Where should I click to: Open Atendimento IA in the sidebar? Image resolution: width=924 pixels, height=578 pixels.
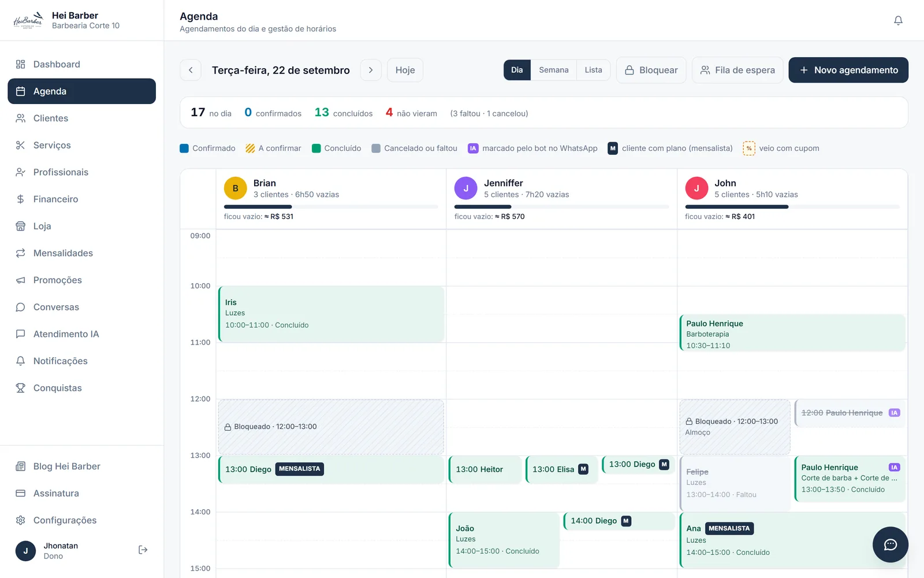[x=81, y=334]
